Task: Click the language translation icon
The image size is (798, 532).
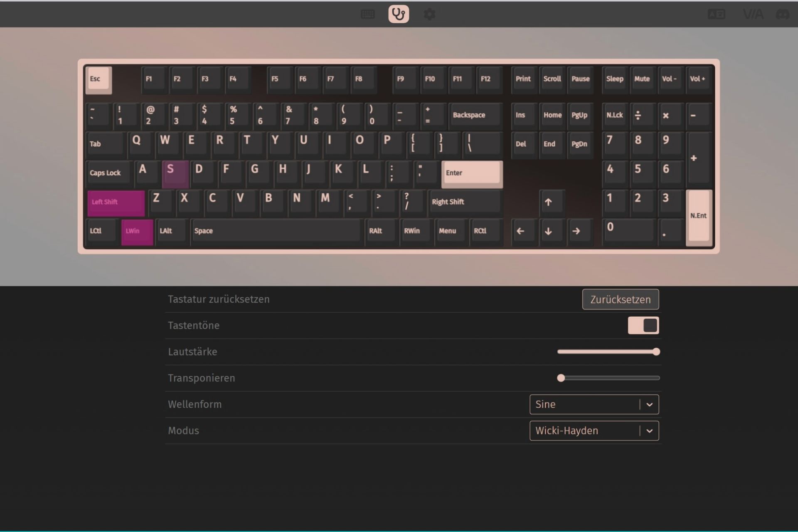Action: [x=717, y=15]
